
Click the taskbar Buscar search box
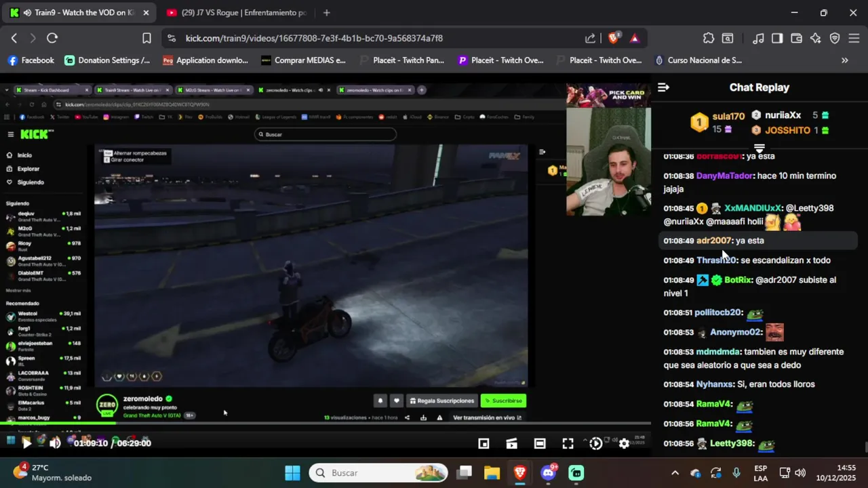[378, 472]
